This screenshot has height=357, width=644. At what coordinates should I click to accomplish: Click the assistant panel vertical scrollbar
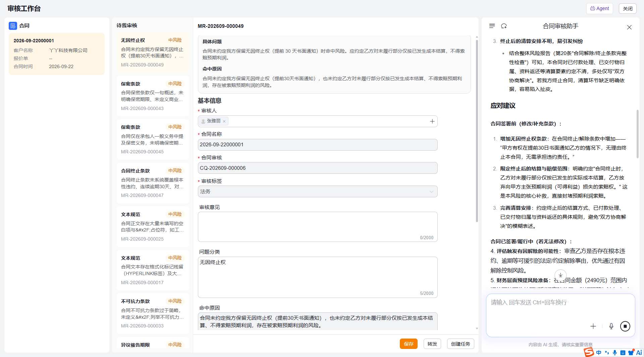tap(637, 134)
